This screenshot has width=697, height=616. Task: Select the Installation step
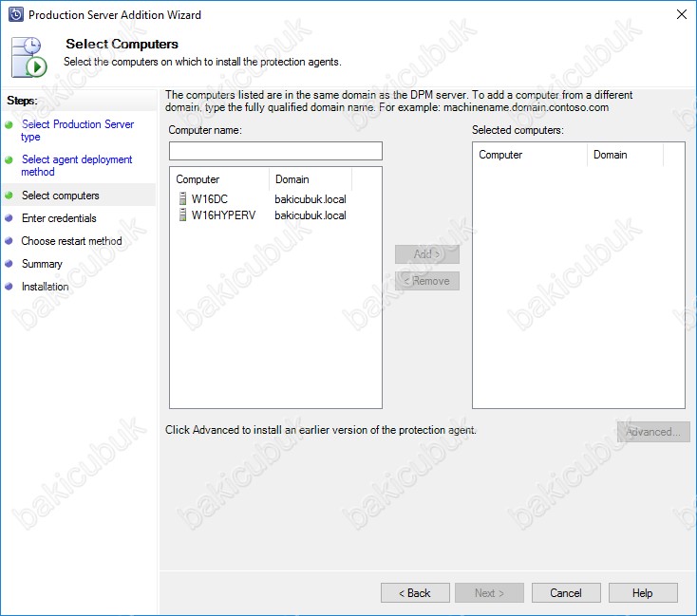(x=46, y=287)
